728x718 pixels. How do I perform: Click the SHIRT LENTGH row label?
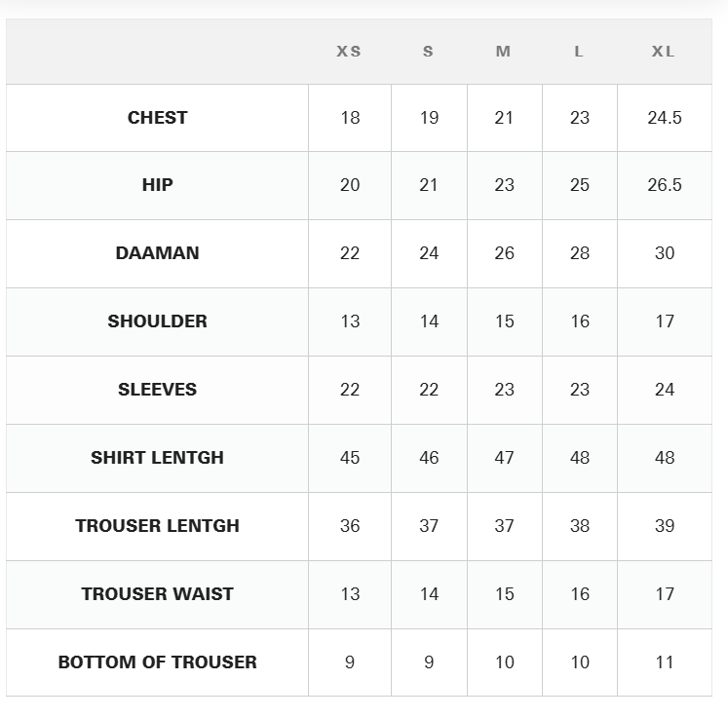pos(158,458)
